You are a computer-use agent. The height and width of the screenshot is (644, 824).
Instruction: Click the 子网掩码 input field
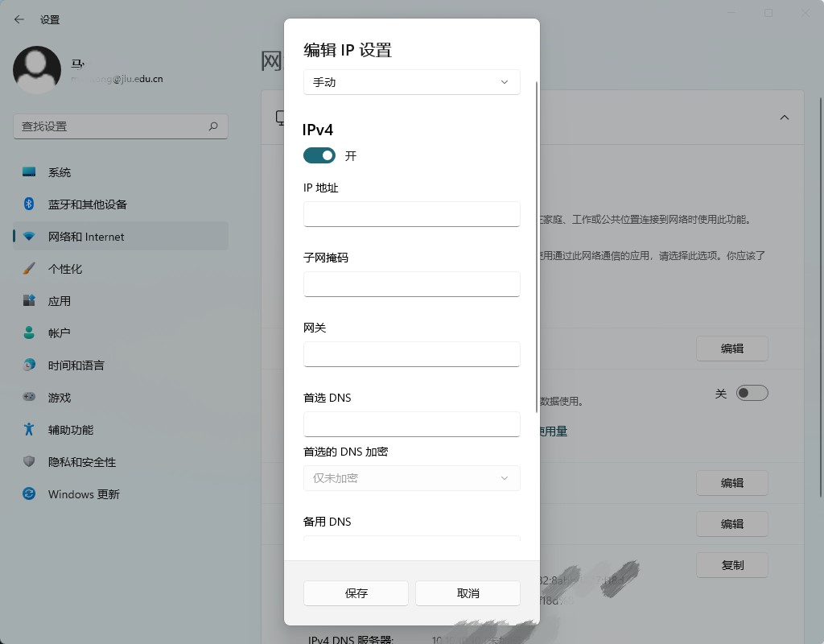[411, 284]
